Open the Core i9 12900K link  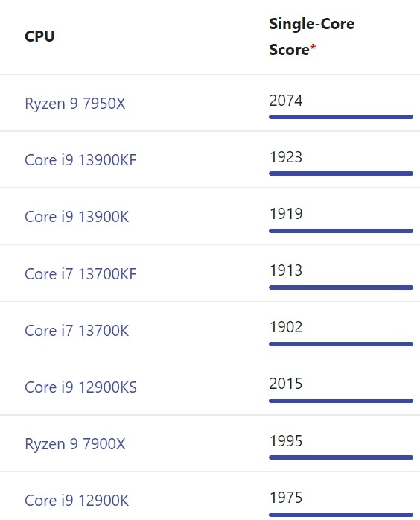pos(77,501)
